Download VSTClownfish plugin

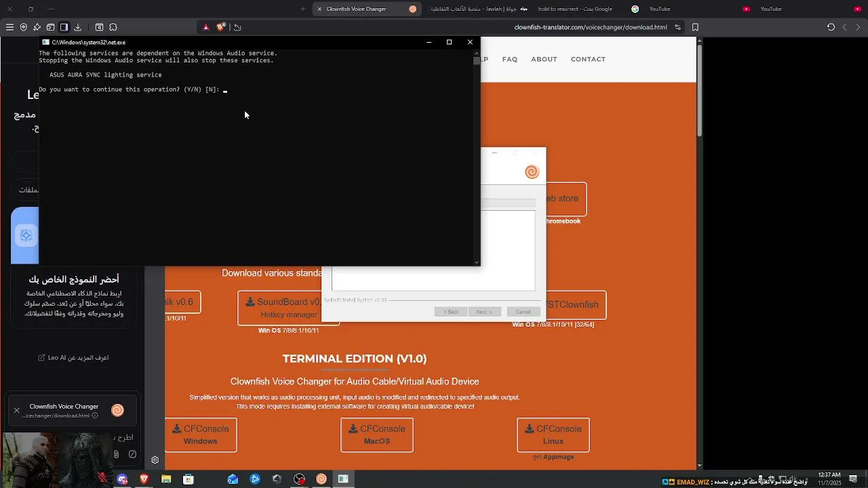pyautogui.click(x=576, y=305)
